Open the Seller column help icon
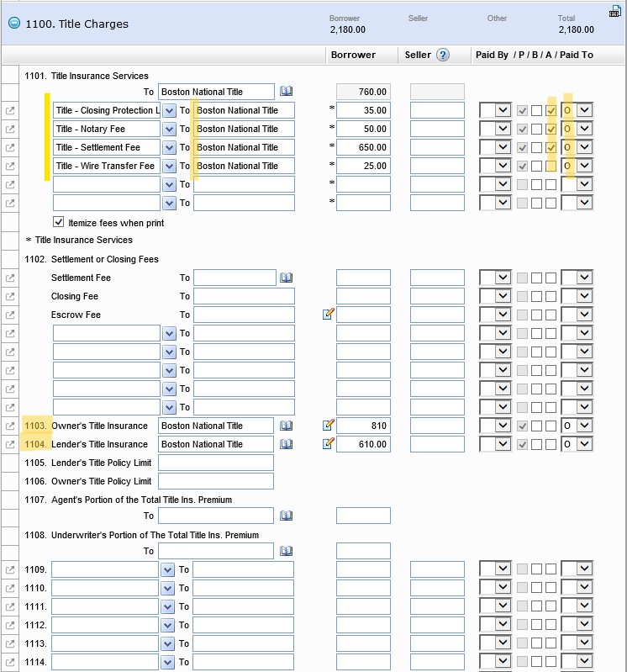Image resolution: width=627 pixels, height=672 pixels. [443, 55]
